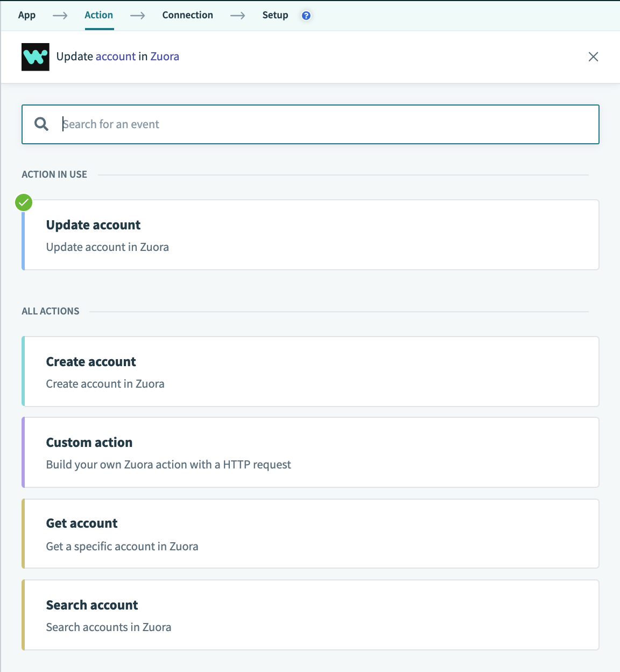Select the Custom action option
Image resolution: width=620 pixels, height=672 pixels.
[x=310, y=452]
